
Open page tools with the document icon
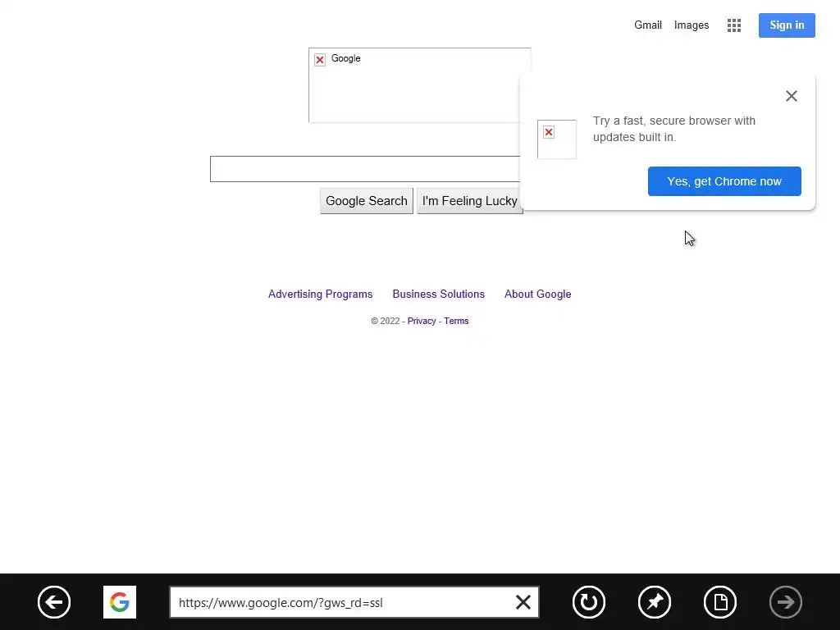720,602
